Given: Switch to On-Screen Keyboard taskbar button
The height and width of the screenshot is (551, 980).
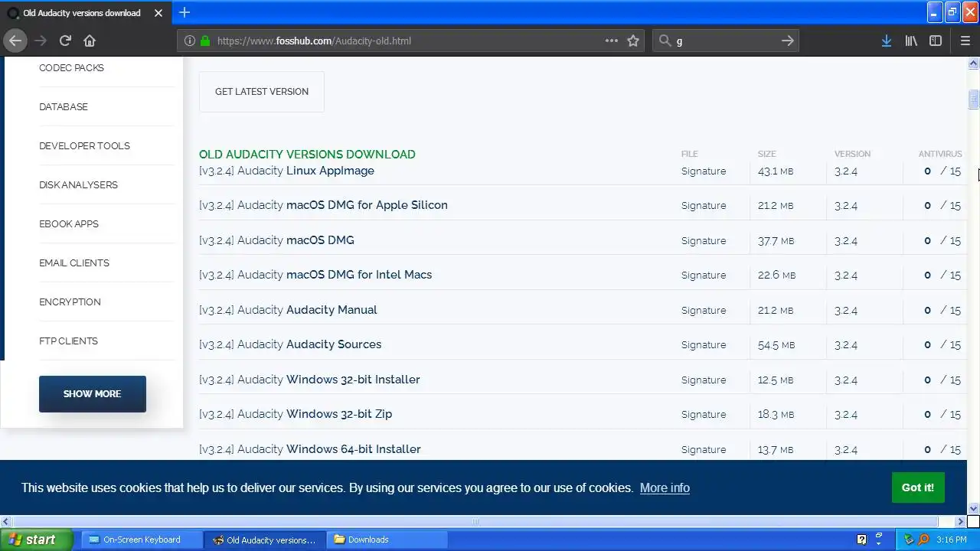Looking at the screenshot, I should point(142,540).
